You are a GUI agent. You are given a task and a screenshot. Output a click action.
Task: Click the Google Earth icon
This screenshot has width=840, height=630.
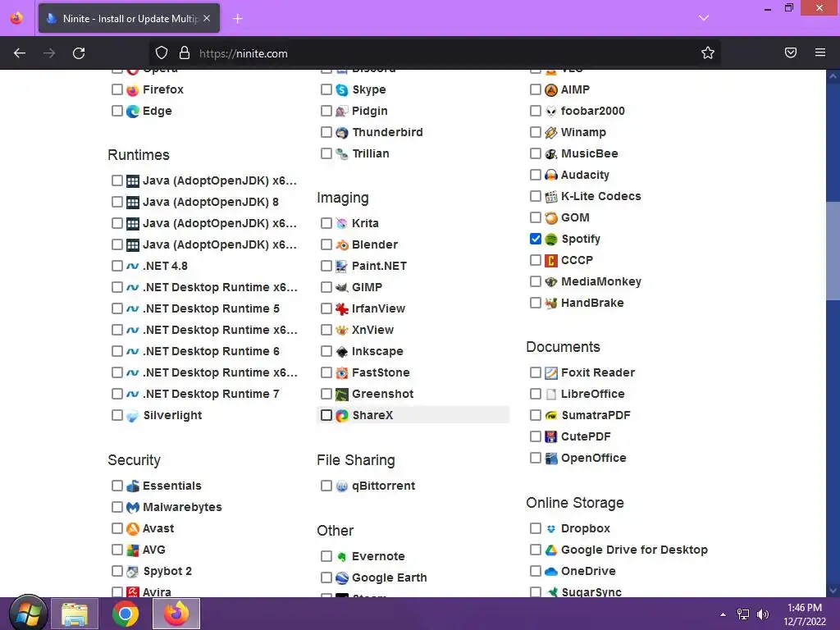pyautogui.click(x=342, y=578)
